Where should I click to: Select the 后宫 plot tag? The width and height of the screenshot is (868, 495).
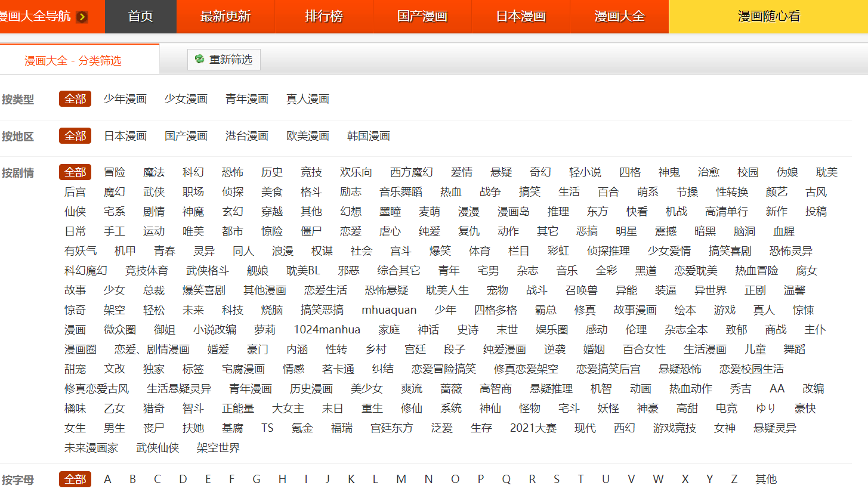(x=75, y=192)
